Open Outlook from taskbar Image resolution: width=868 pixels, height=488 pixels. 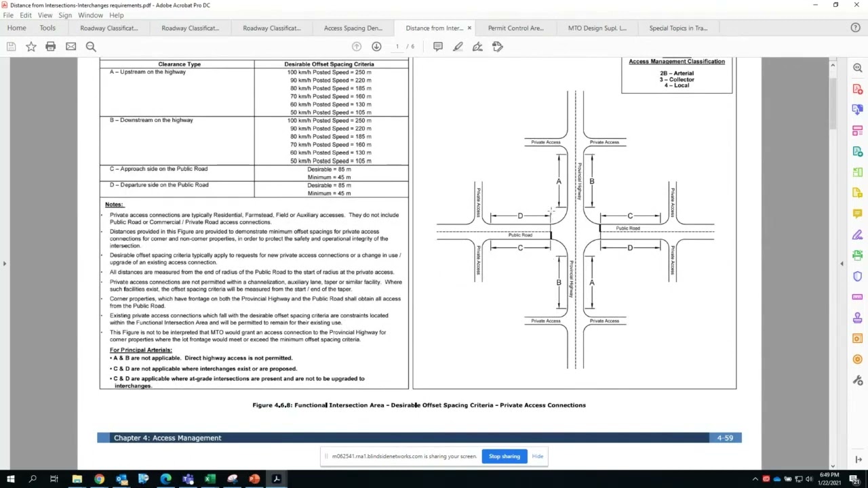tap(121, 479)
